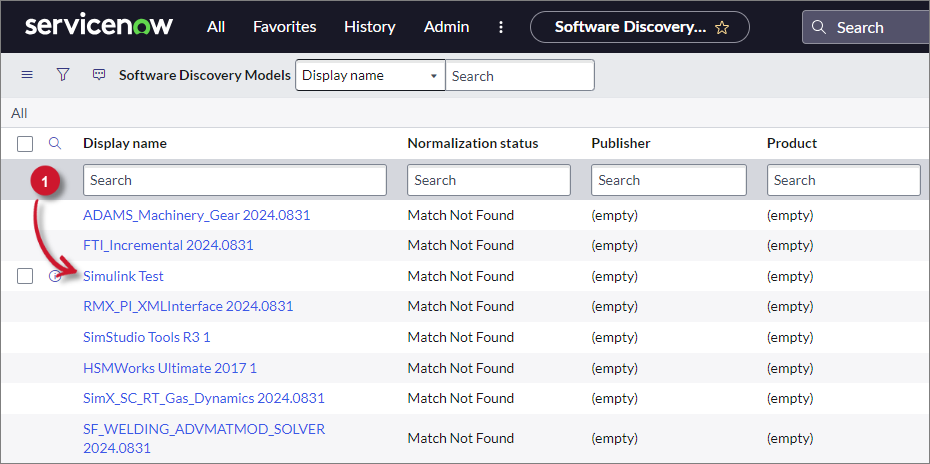Image resolution: width=930 pixels, height=464 pixels.
Task: Open the Display name search field dropdown
Action: [x=370, y=75]
